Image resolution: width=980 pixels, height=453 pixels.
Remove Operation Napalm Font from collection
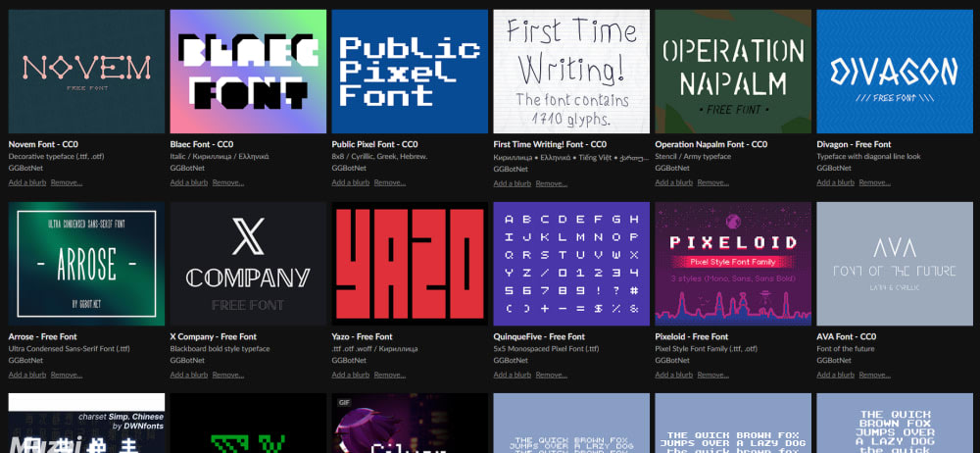[x=713, y=182]
